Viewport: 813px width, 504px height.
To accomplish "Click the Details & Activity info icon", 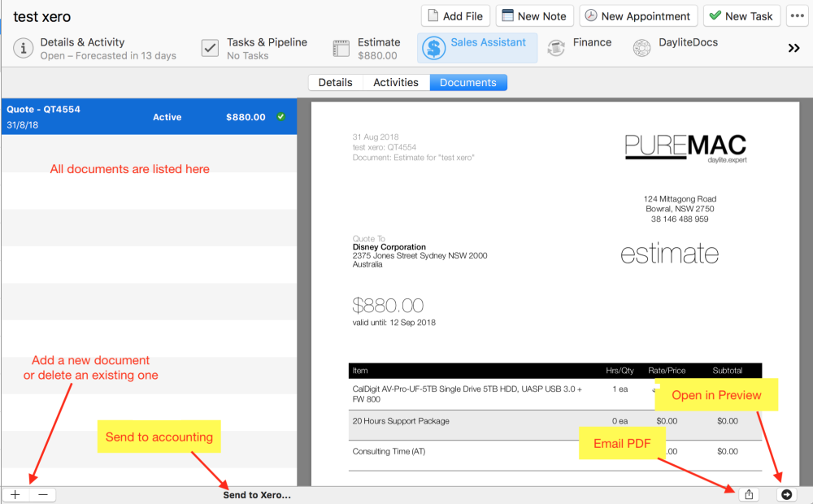I will pos(23,48).
